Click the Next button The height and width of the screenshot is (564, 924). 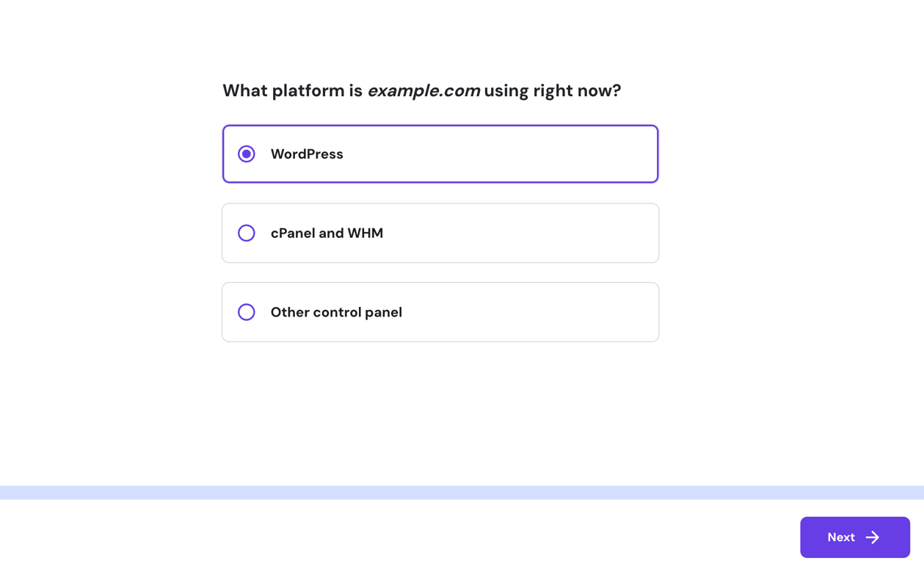(x=854, y=537)
